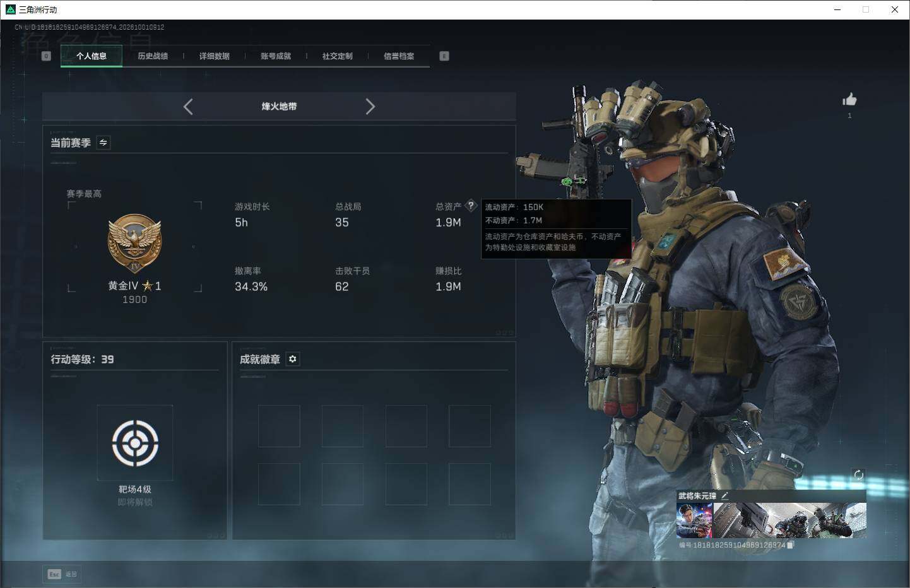This screenshot has height=588, width=910.
Task: Click the thumbs-up like icon
Action: point(849,99)
